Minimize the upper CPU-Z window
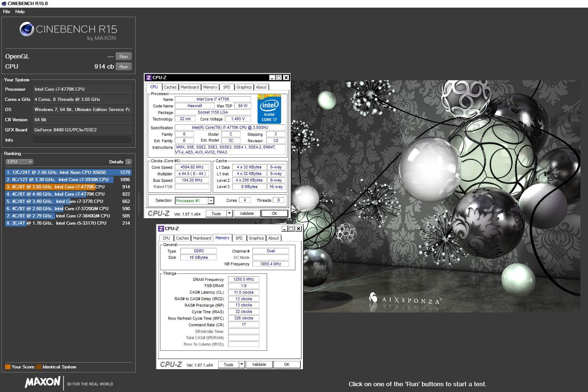The width and height of the screenshot is (588, 392). pos(272,78)
